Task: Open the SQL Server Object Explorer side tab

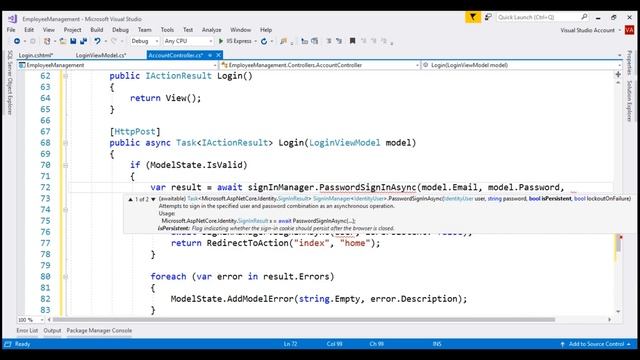Action: coord(10,82)
